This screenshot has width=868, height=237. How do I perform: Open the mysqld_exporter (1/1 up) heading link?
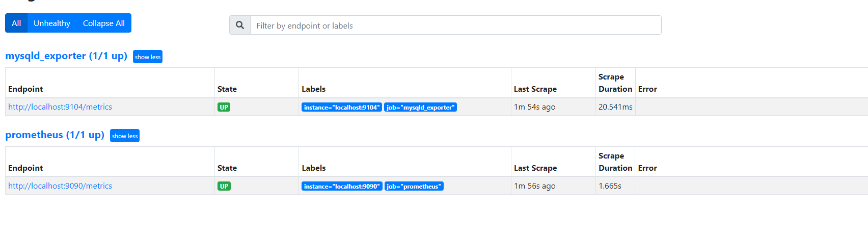pos(66,56)
